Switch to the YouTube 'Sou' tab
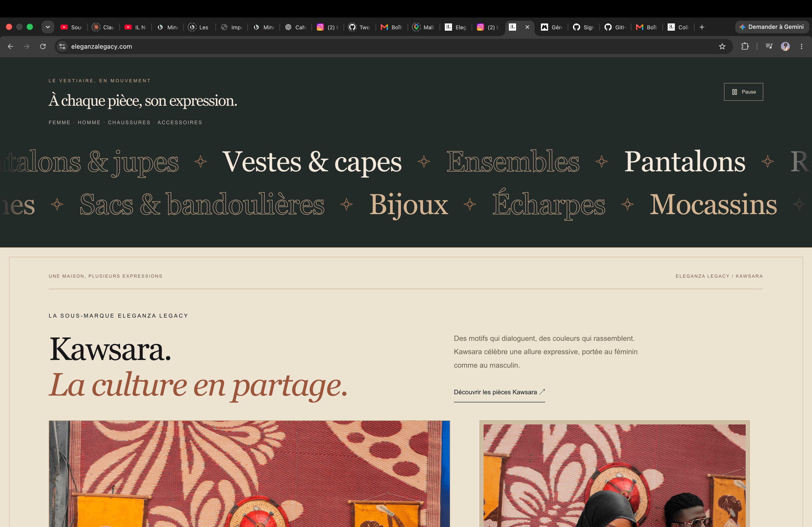Screen dimensions: 812x527 coord(71,27)
